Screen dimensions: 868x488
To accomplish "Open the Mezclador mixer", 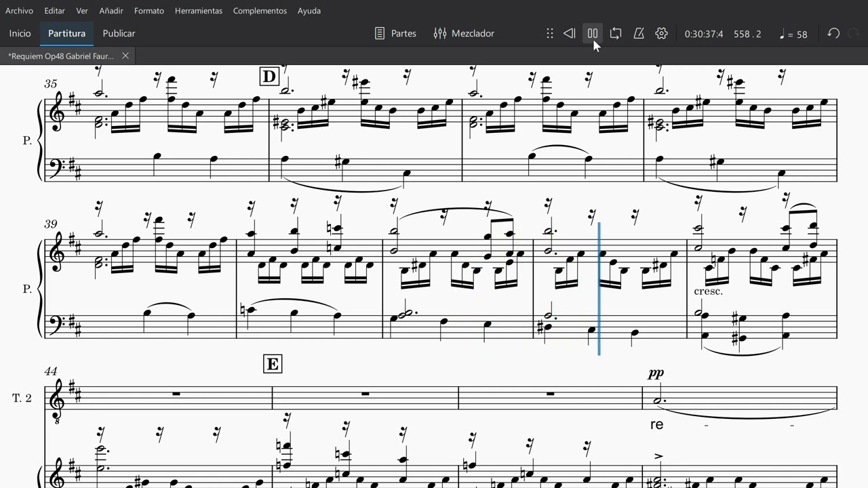I will pos(464,33).
